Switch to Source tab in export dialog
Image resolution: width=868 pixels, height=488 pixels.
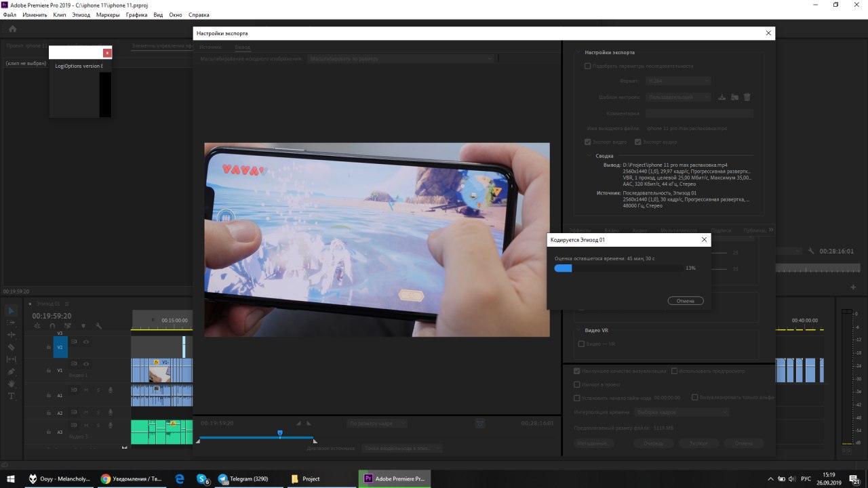pyautogui.click(x=210, y=47)
